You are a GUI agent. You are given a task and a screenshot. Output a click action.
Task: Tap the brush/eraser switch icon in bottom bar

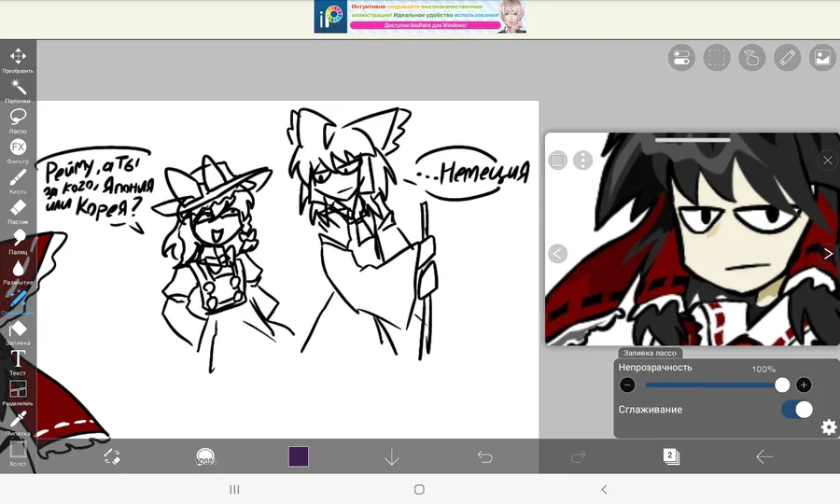(x=112, y=456)
